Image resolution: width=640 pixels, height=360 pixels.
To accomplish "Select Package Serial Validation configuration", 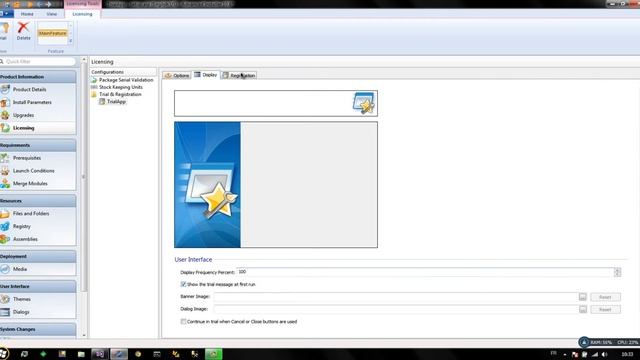I will coord(126,80).
